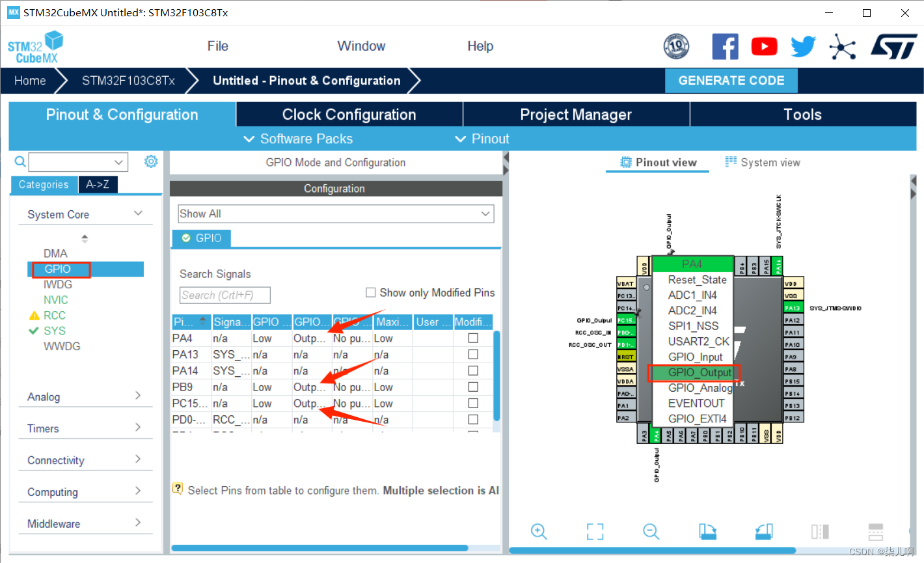Click the GPIO table vertical scrollbar
The width and height of the screenshot is (924, 563).
pyautogui.click(x=497, y=376)
